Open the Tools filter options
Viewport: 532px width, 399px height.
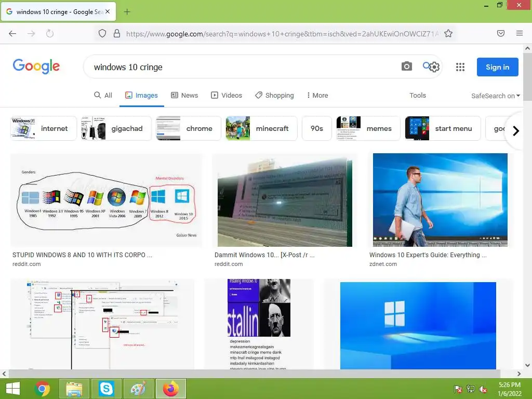click(x=417, y=96)
